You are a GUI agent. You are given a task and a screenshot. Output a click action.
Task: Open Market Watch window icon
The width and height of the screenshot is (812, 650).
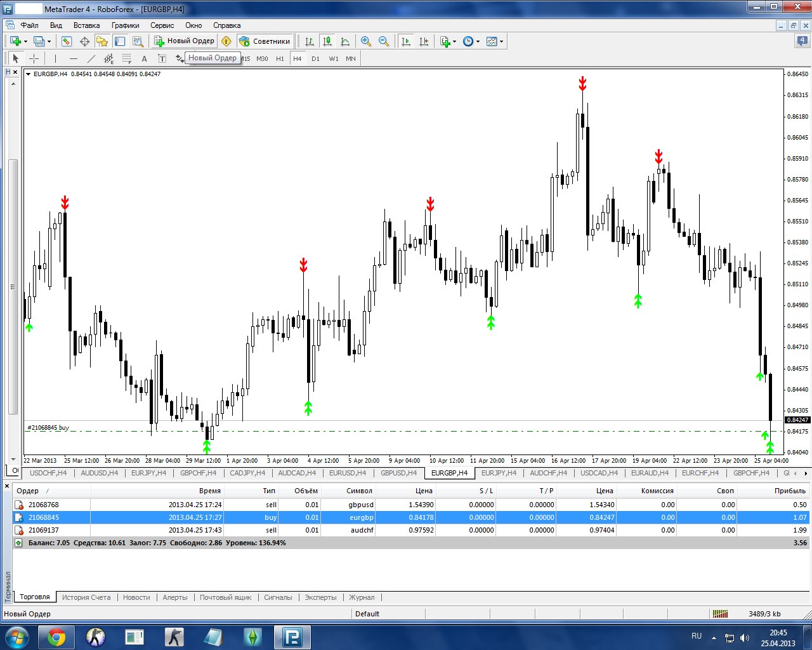67,41
